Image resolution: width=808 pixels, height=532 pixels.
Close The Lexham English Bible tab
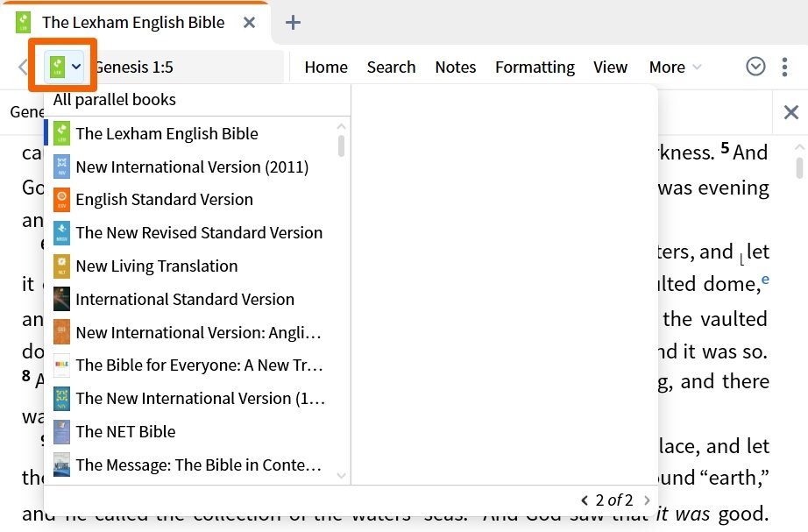tap(250, 22)
